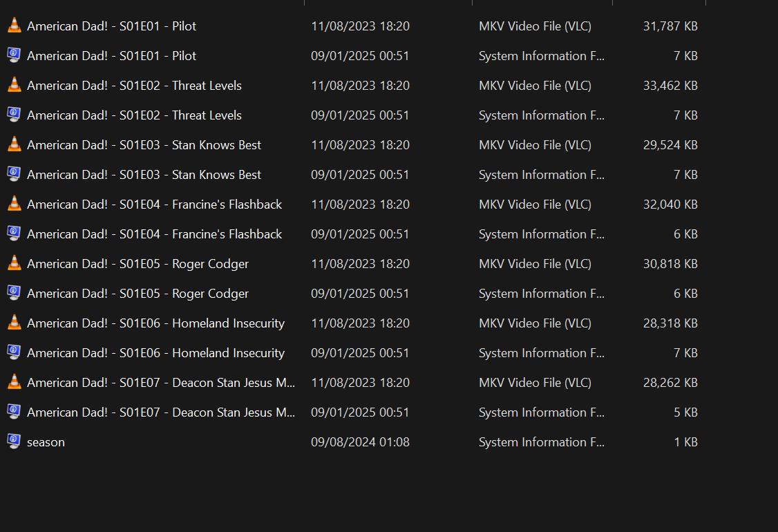This screenshot has height=532, width=778.
Task: Click the season file icon
Action: 14,442
